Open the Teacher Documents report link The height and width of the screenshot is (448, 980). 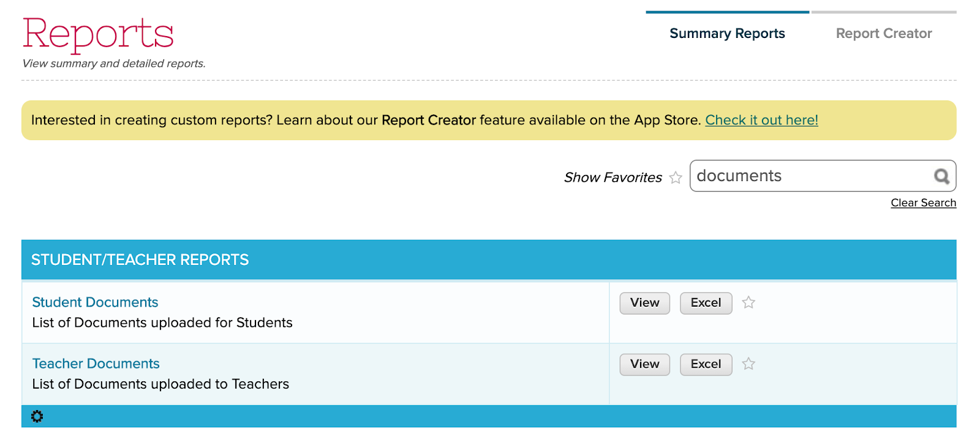point(96,364)
